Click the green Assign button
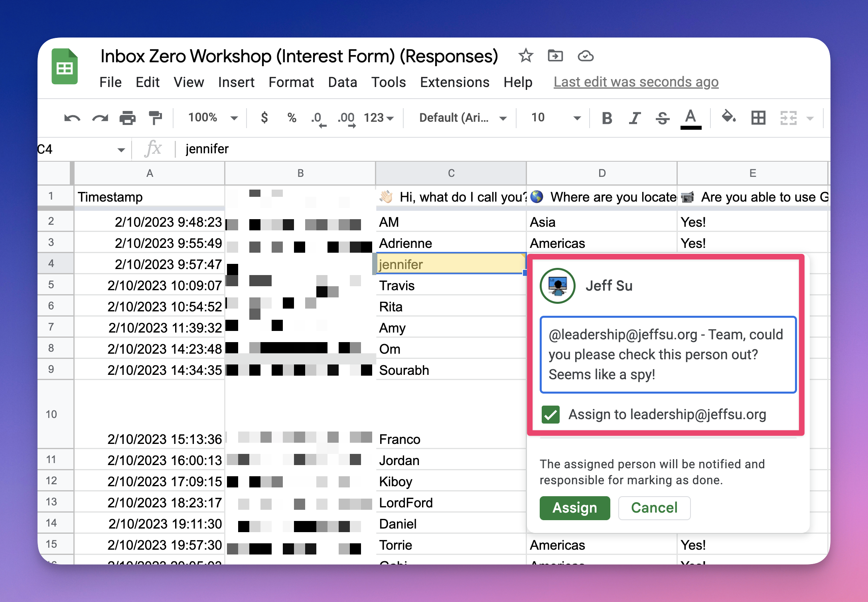Image resolution: width=868 pixels, height=602 pixels. (x=575, y=508)
